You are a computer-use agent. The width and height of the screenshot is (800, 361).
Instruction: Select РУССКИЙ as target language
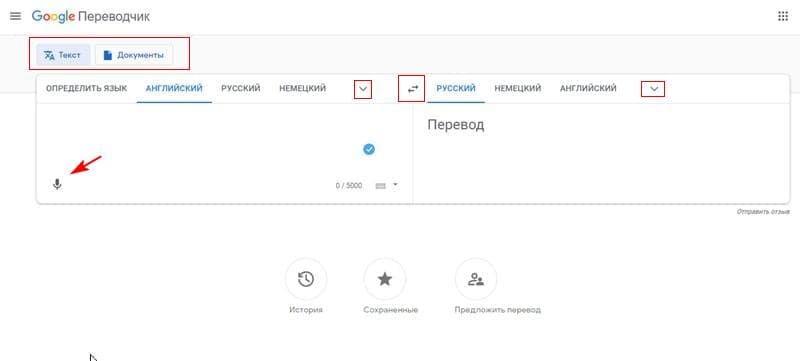coord(456,88)
